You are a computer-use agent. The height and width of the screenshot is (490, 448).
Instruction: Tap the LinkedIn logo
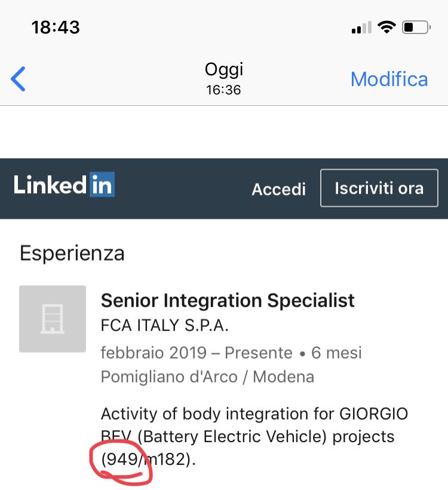coord(64,185)
